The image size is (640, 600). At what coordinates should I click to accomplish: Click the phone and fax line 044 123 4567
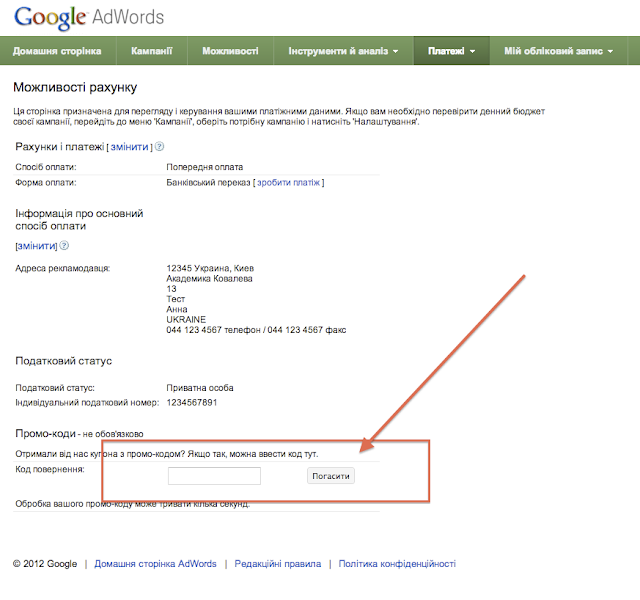[256, 330]
